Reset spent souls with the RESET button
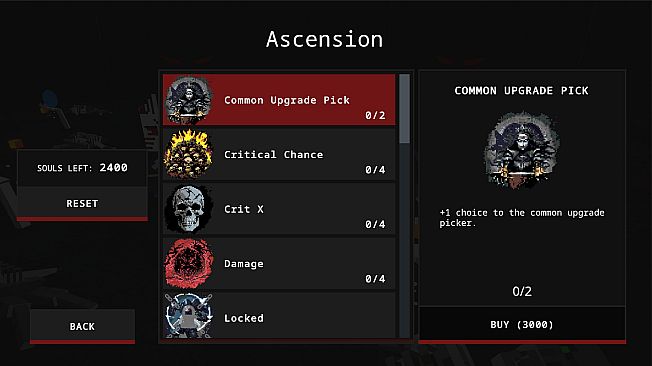The image size is (652, 366). [x=82, y=203]
